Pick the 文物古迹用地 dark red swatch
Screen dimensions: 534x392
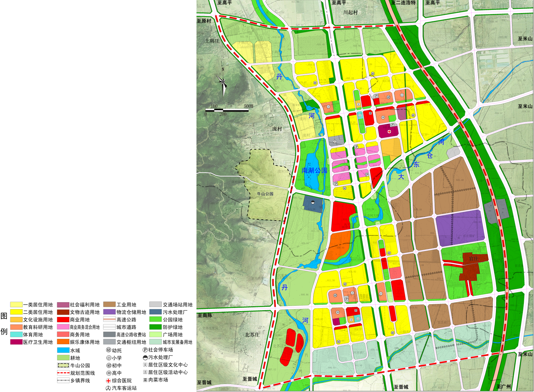63,312
